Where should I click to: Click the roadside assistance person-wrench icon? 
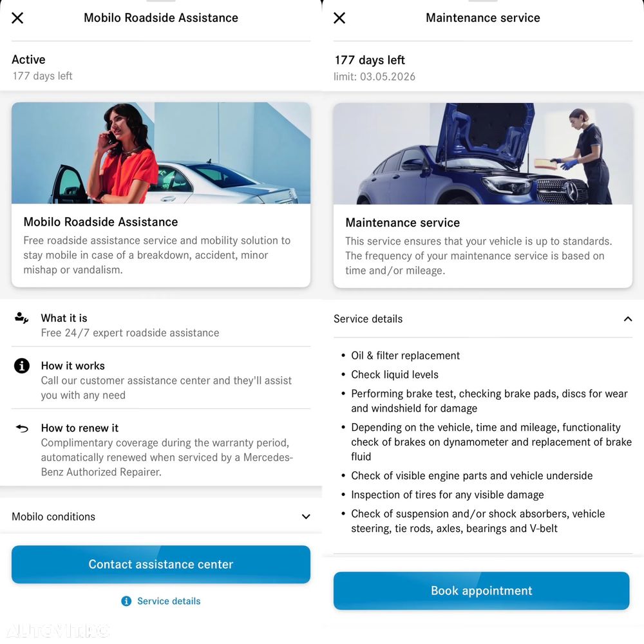21,318
